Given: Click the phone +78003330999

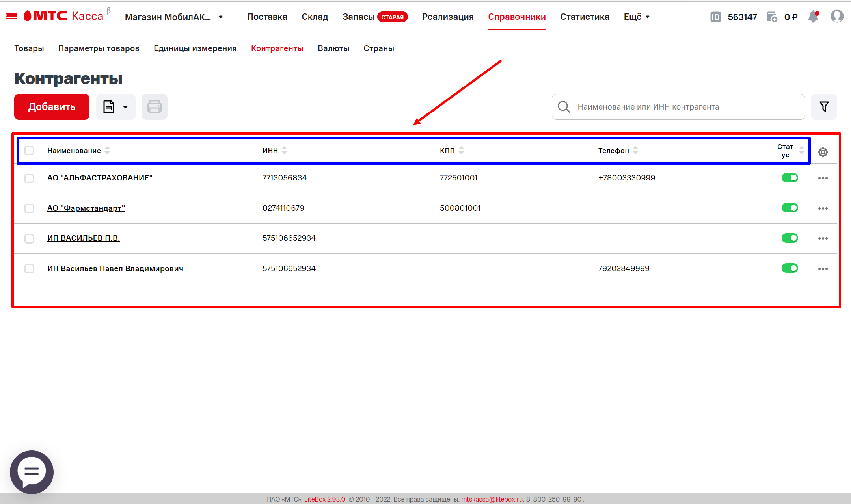Looking at the screenshot, I should pos(627,178).
